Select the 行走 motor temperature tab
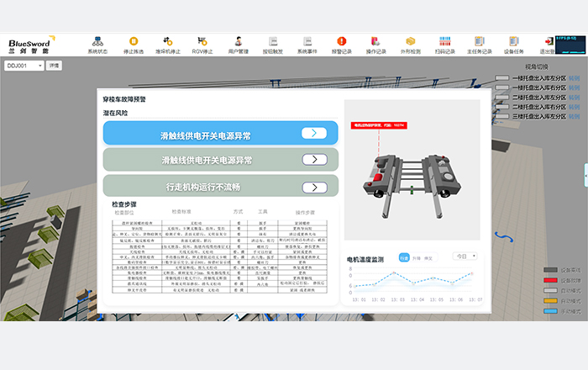588x370 pixels. (x=404, y=257)
